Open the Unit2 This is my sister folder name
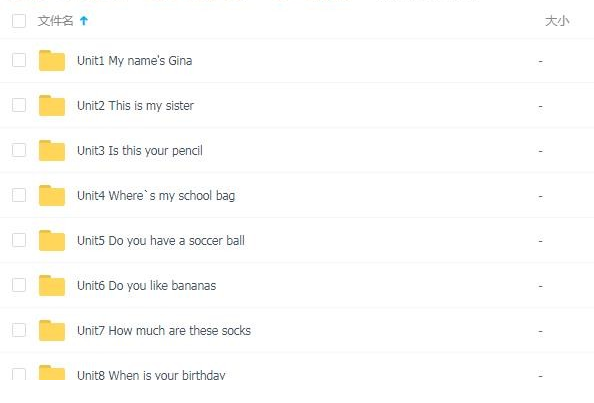 pos(135,106)
